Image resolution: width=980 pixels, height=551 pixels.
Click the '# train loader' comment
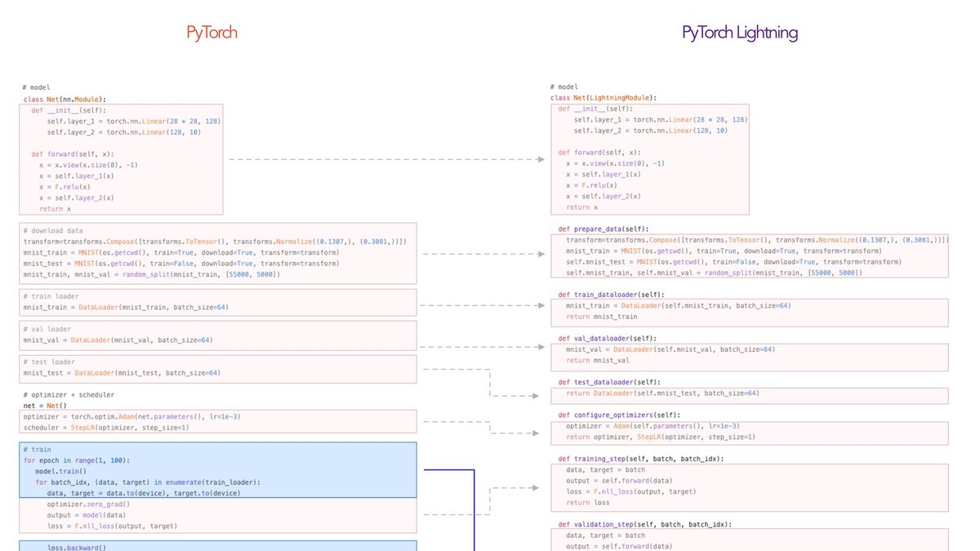point(51,296)
